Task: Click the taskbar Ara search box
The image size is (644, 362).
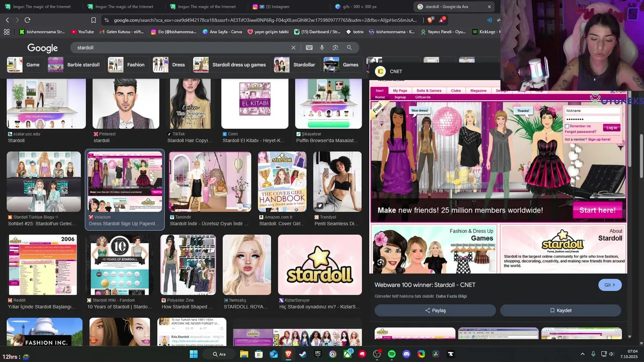Action: (219, 354)
